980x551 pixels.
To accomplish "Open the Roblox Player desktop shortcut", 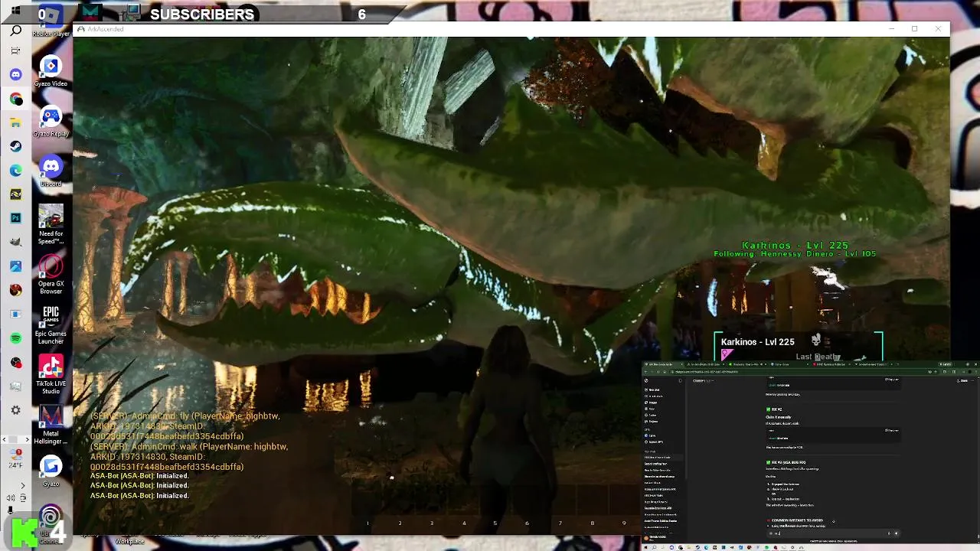I will (x=51, y=21).
